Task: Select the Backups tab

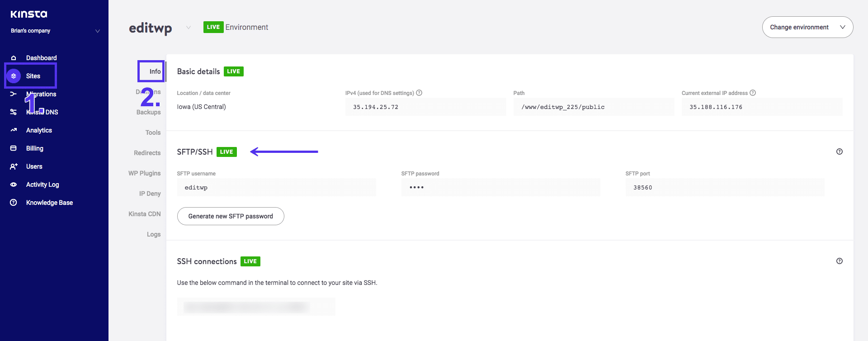Action: 148,112
